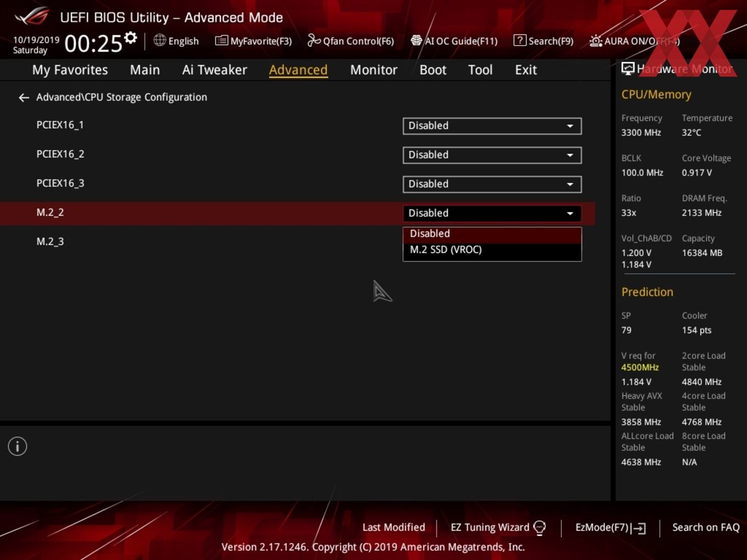Screen dimensions: 747x560
Task: Click the 0.917 V core voltage
Action: coord(696,173)
